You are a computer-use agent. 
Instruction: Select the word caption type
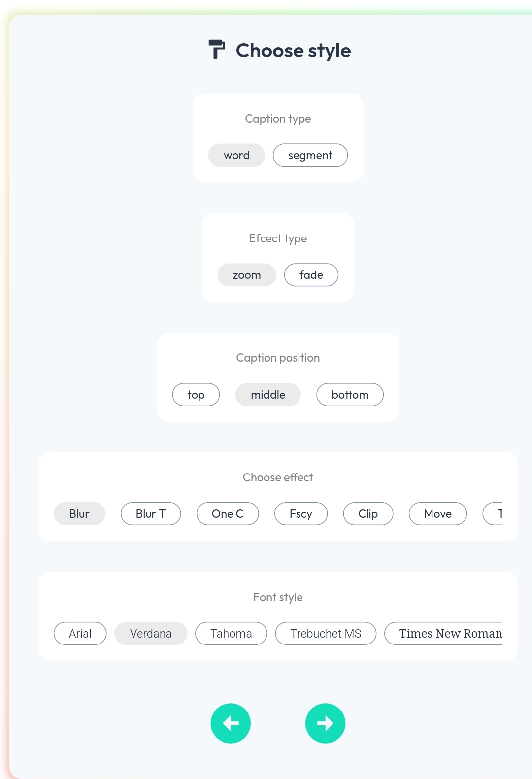point(236,155)
